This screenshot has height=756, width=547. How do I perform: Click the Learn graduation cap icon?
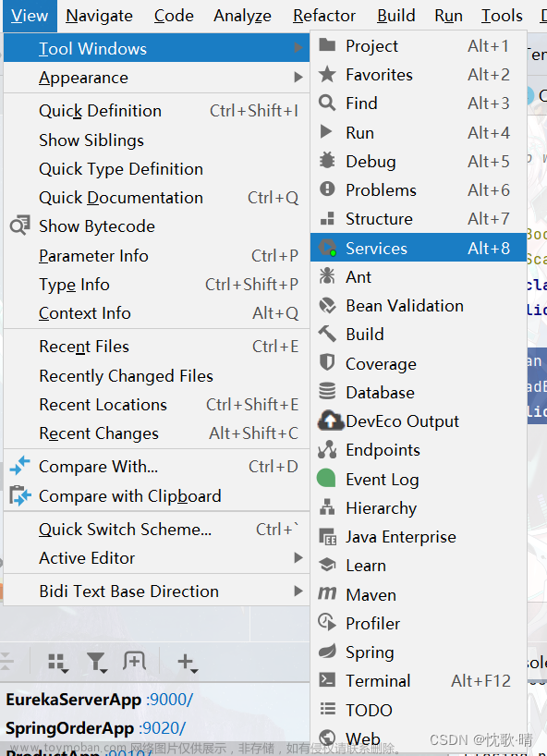327,565
